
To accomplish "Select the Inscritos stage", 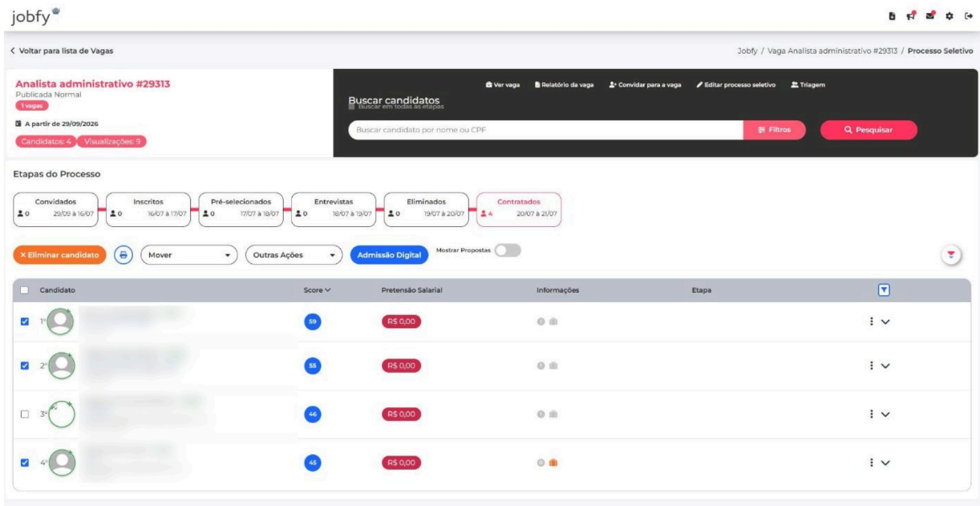I will click(x=148, y=208).
